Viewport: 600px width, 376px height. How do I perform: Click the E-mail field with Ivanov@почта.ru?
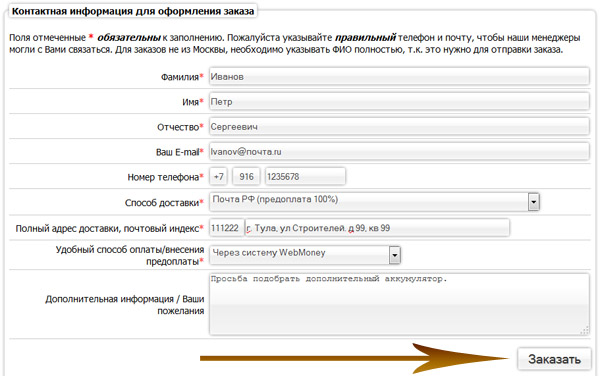399,151
